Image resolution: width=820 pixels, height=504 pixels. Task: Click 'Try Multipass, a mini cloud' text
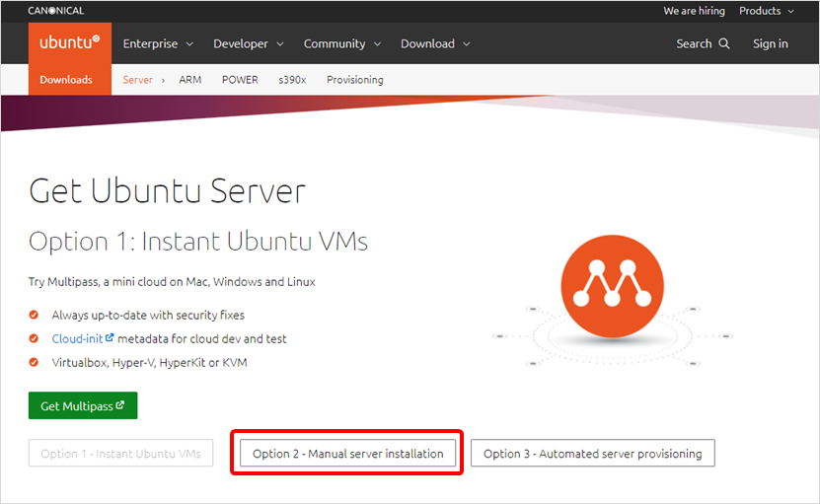pos(172,282)
